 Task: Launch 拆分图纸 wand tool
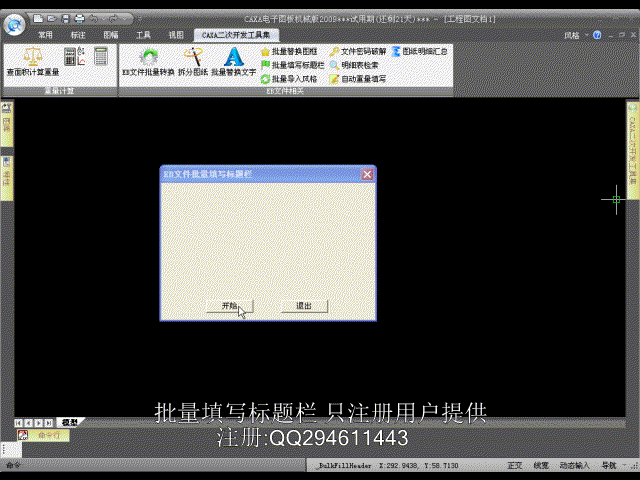[x=193, y=62]
